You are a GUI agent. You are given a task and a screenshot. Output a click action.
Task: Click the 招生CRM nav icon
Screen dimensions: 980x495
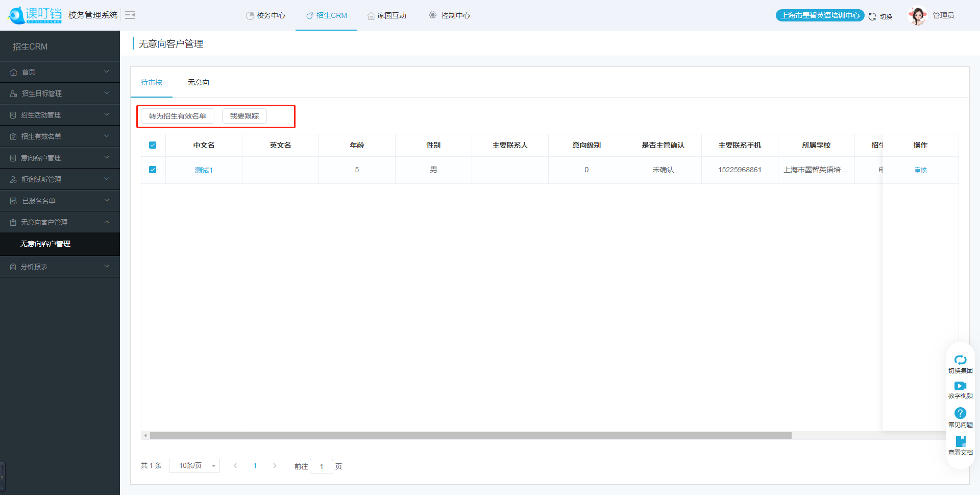(x=310, y=16)
